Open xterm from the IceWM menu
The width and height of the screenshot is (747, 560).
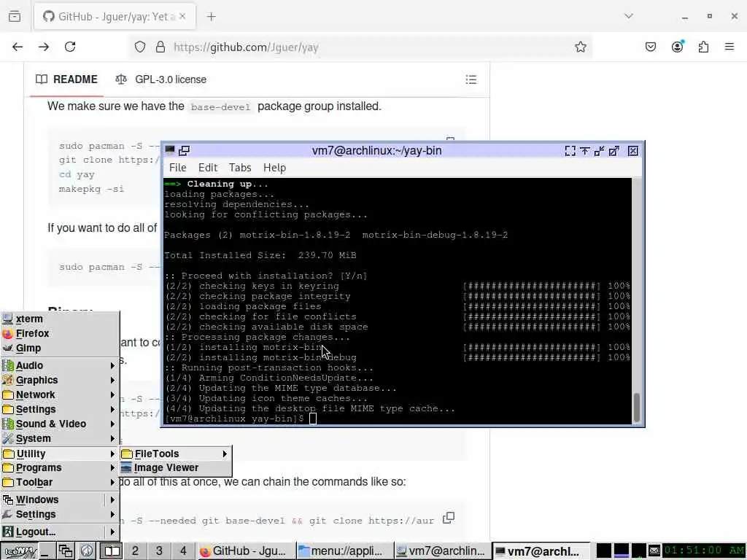tap(60, 319)
